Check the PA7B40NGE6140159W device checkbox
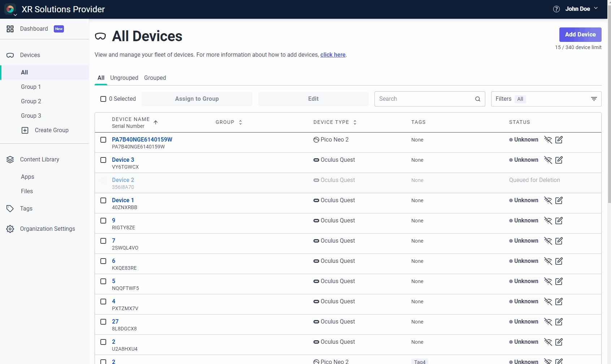Image resolution: width=611 pixels, height=364 pixels. point(103,140)
